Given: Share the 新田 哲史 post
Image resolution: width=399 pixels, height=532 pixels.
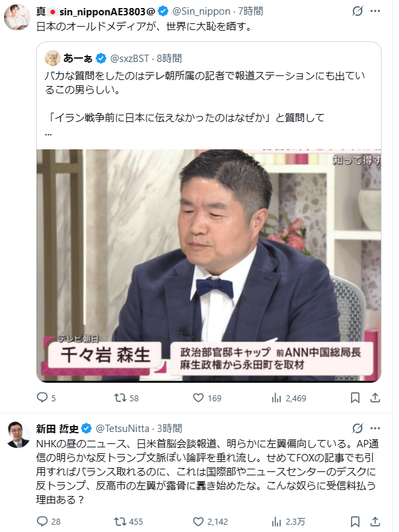Looking at the screenshot, I should (x=375, y=521).
